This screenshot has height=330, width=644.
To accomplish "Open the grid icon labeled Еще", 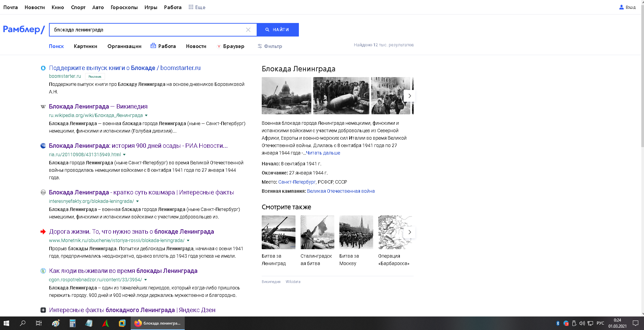I will (191, 7).
